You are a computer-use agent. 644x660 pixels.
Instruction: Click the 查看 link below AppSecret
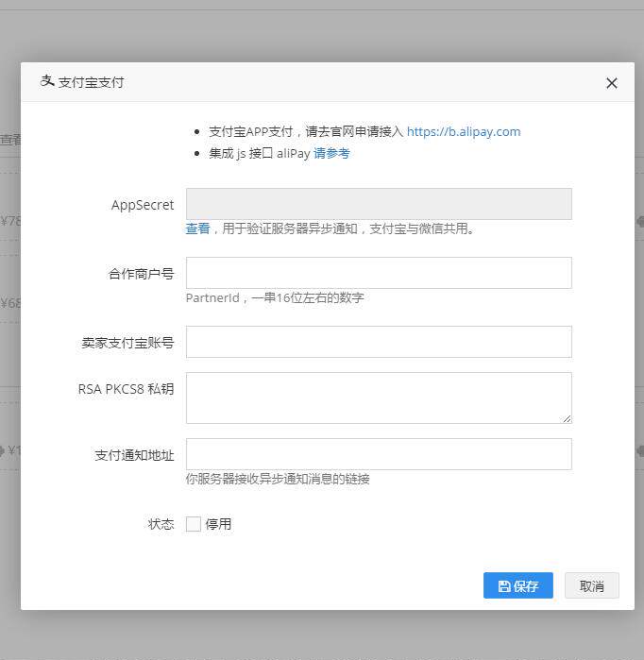pyautogui.click(x=198, y=228)
